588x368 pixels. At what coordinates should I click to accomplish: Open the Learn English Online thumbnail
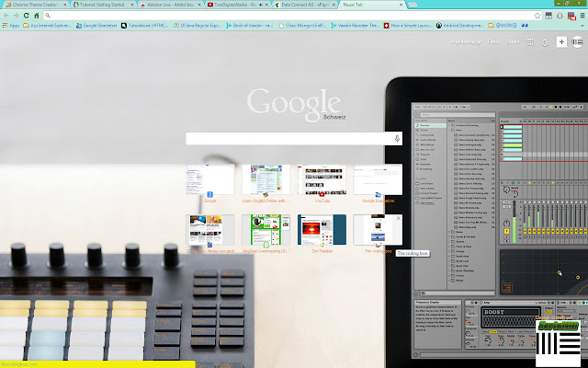[x=266, y=179]
